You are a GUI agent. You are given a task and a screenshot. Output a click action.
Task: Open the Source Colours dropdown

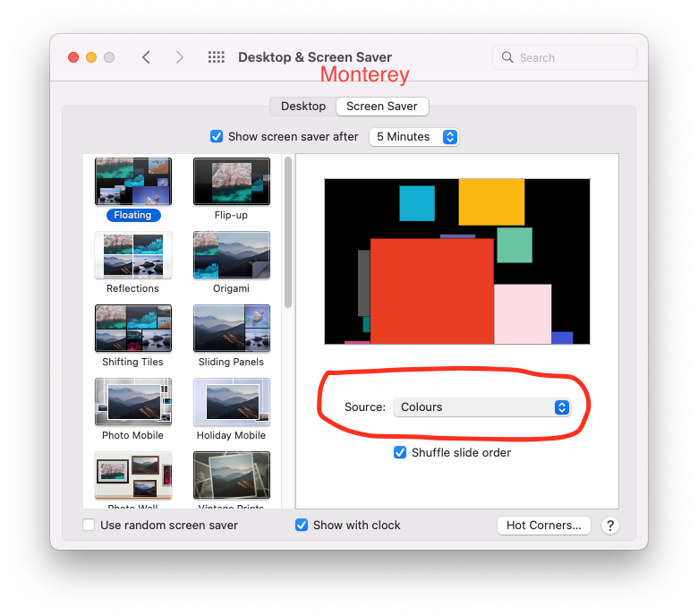coord(481,407)
